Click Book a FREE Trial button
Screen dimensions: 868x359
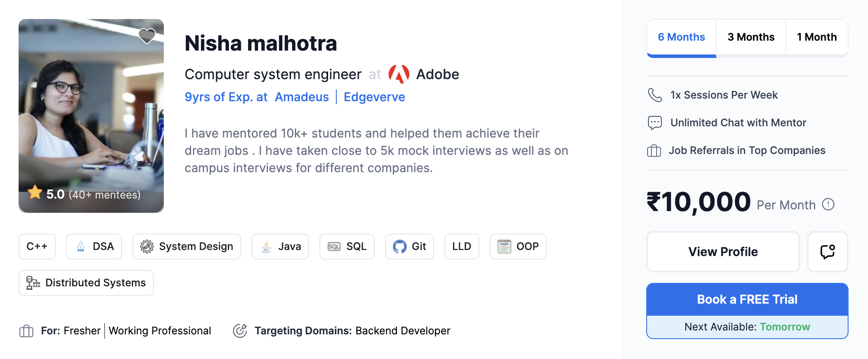coord(747,299)
